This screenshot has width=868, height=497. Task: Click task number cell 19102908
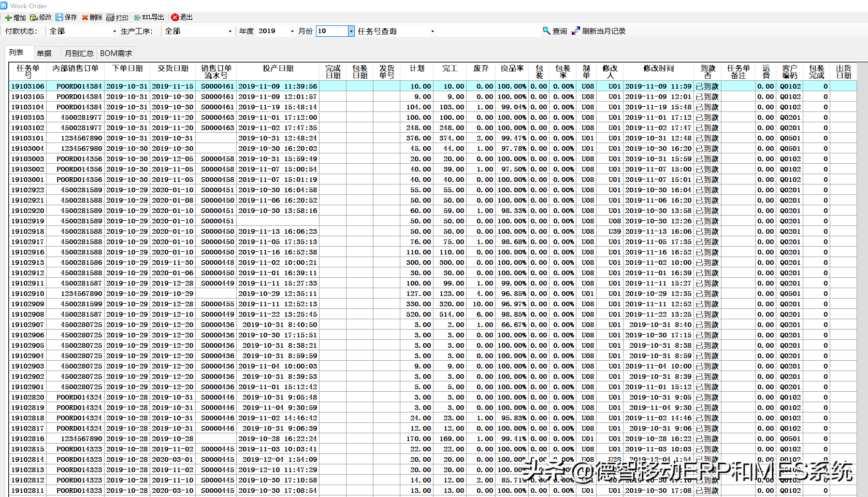pos(28,314)
